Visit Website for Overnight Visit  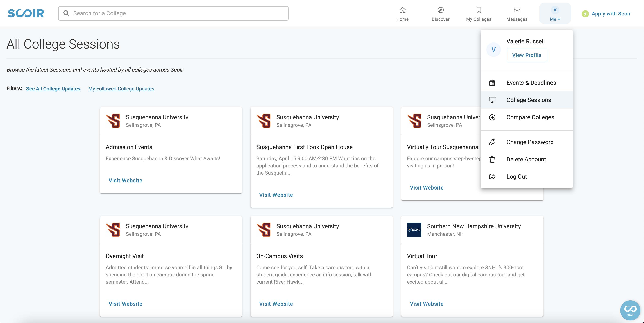pyautogui.click(x=125, y=304)
